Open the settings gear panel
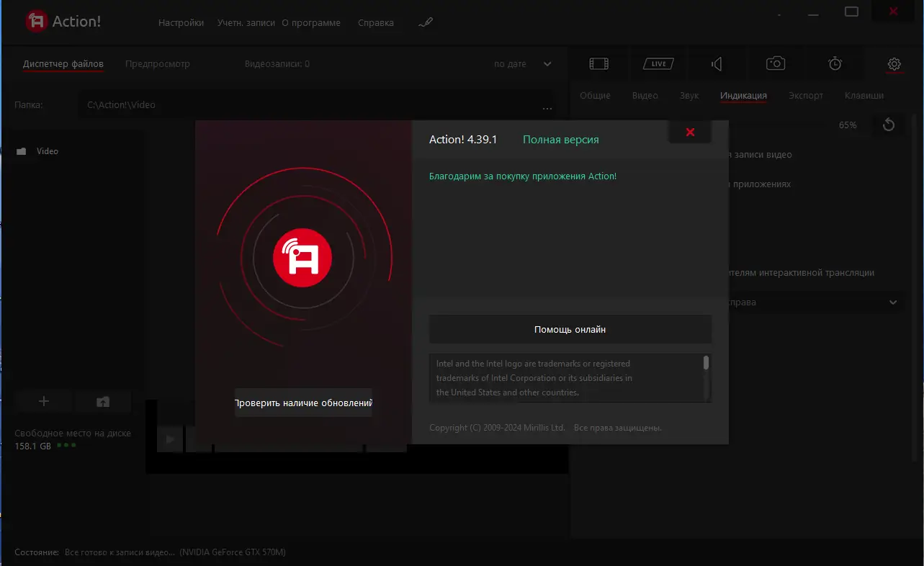Screen dimensions: 924x566 tap(894, 63)
